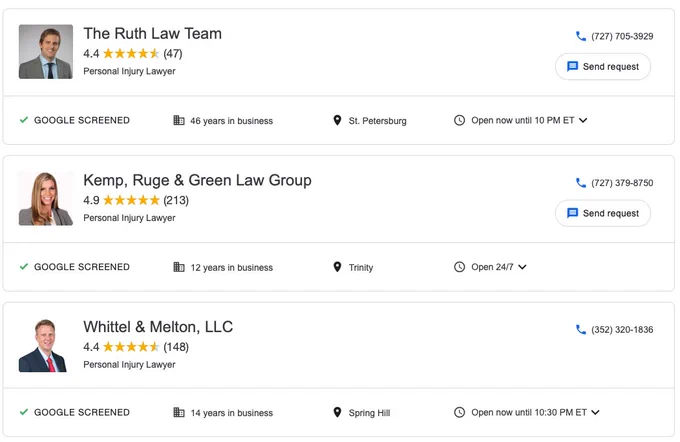Click location pin next to Trinity
Screen dimensions: 680x442
click(337, 267)
